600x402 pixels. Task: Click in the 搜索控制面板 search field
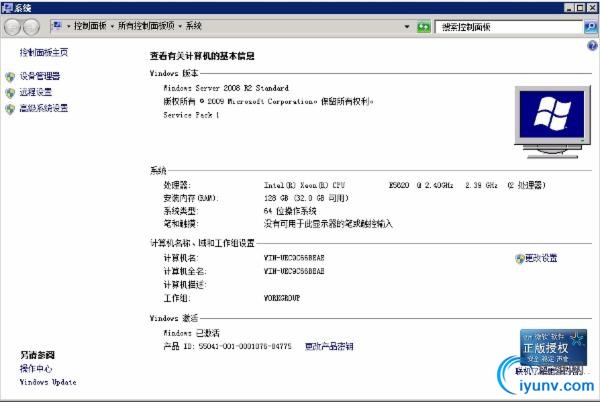pyautogui.click(x=509, y=27)
